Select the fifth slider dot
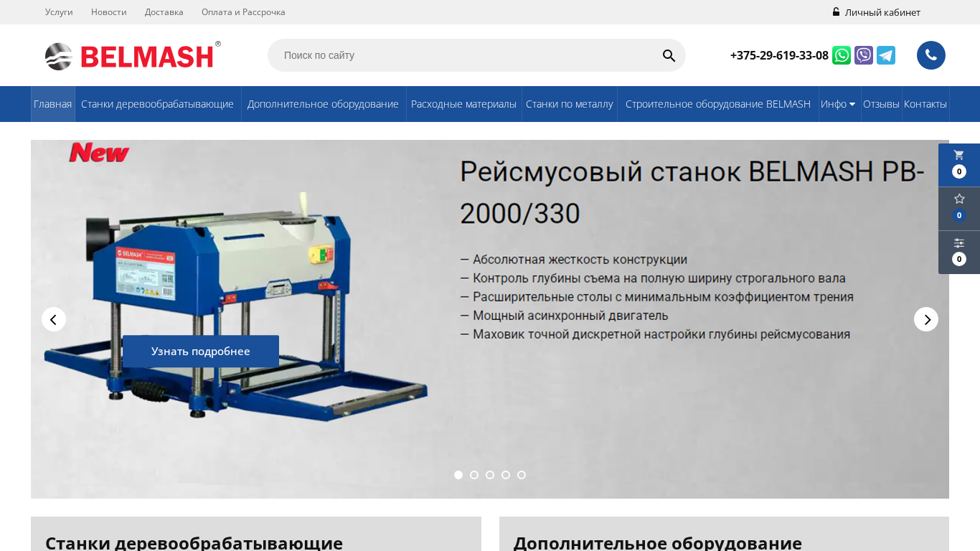Image resolution: width=980 pixels, height=551 pixels. point(522,475)
